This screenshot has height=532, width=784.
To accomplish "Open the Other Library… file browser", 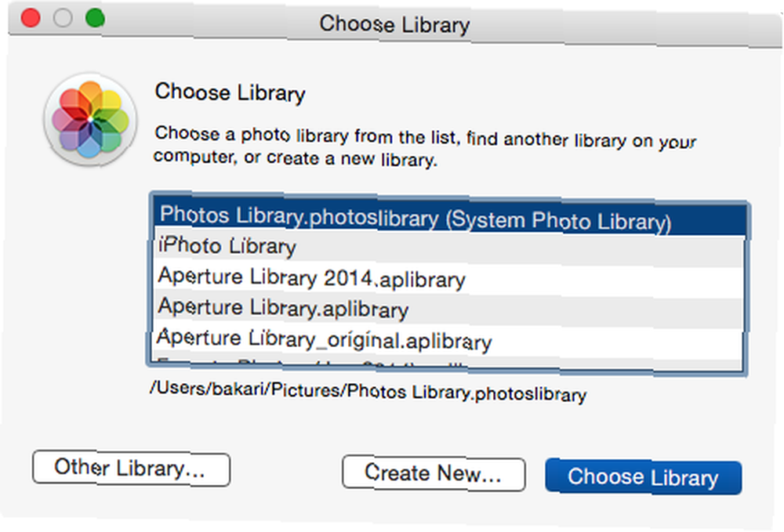I will [x=131, y=469].
